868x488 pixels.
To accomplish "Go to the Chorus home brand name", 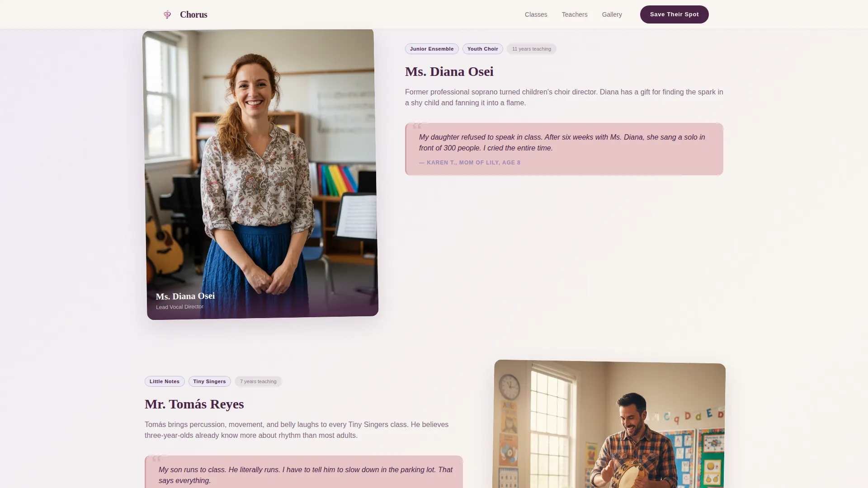I will pyautogui.click(x=193, y=14).
